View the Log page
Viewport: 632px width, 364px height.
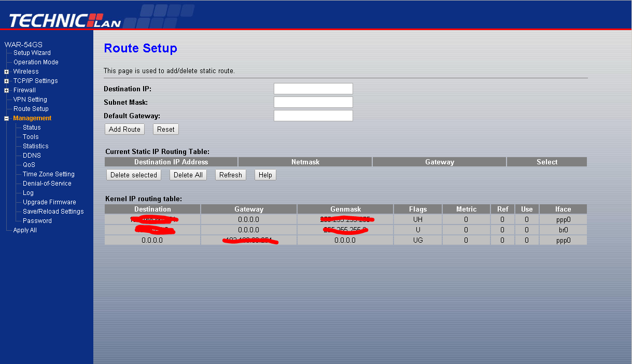coord(28,193)
